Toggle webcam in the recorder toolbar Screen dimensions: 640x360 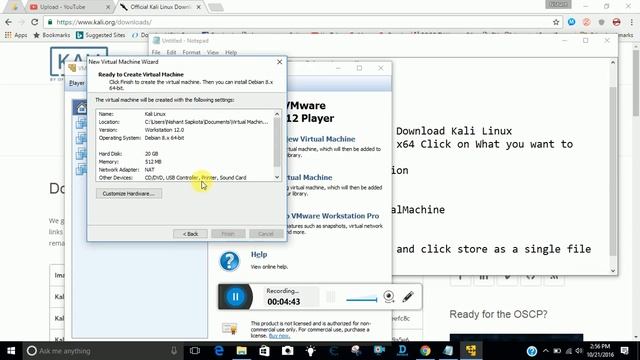click(389, 297)
